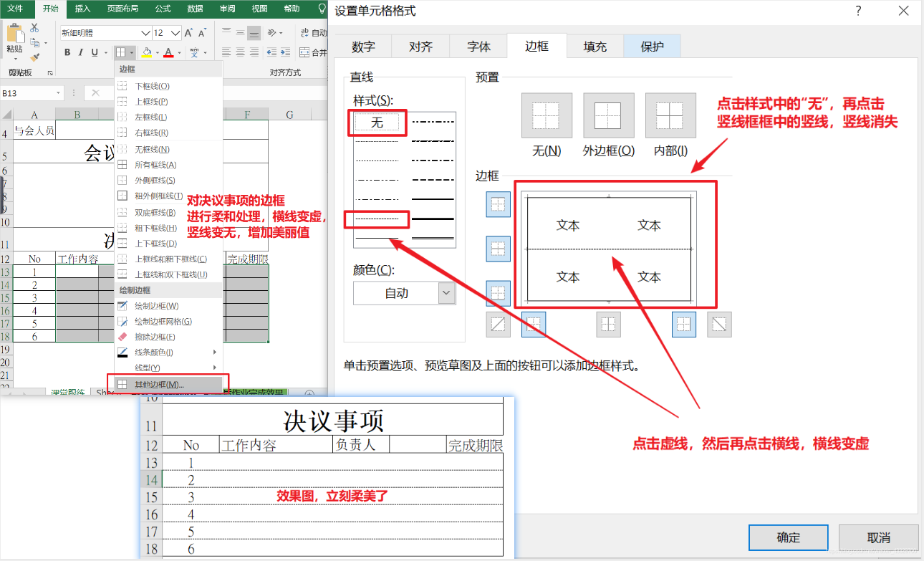Viewport: 924px width, 561px height.
Task: Switch to the 对齐 tab
Action: [x=421, y=47]
